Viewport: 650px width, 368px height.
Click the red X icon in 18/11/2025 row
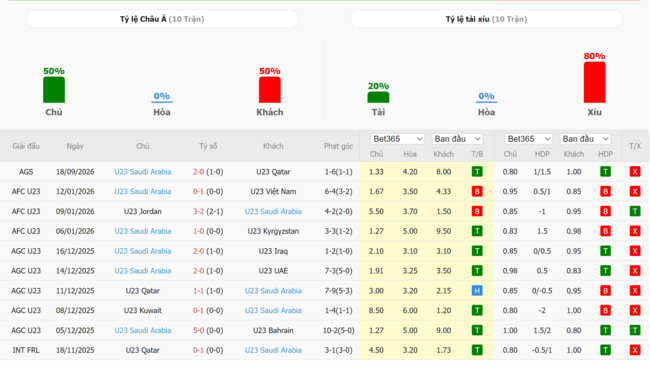point(635,351)
